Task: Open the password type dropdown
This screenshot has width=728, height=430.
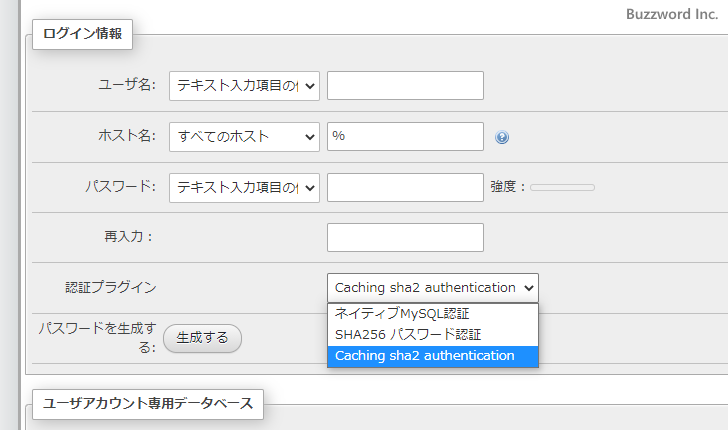Action: point(244,188)
